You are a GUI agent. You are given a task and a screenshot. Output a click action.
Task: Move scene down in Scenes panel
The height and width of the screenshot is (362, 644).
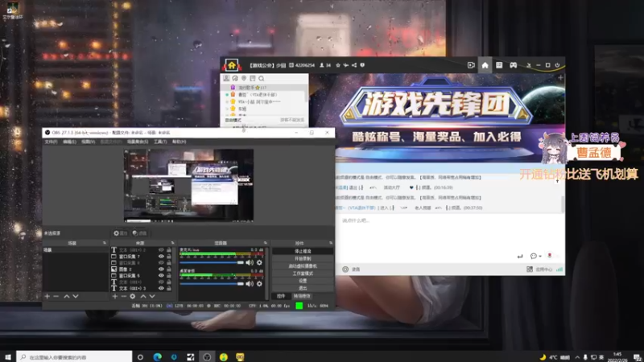pyautogui.click(x=76, y=296)
